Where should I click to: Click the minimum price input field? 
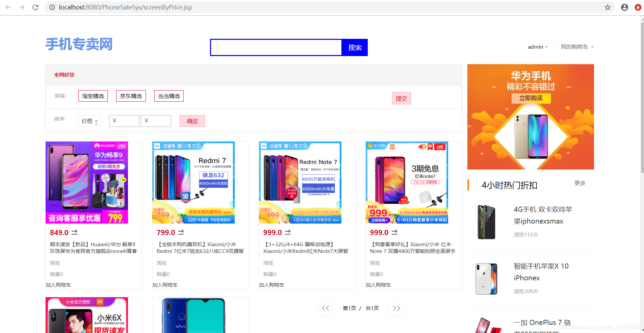pyautogui.click(x=124, y=121)
